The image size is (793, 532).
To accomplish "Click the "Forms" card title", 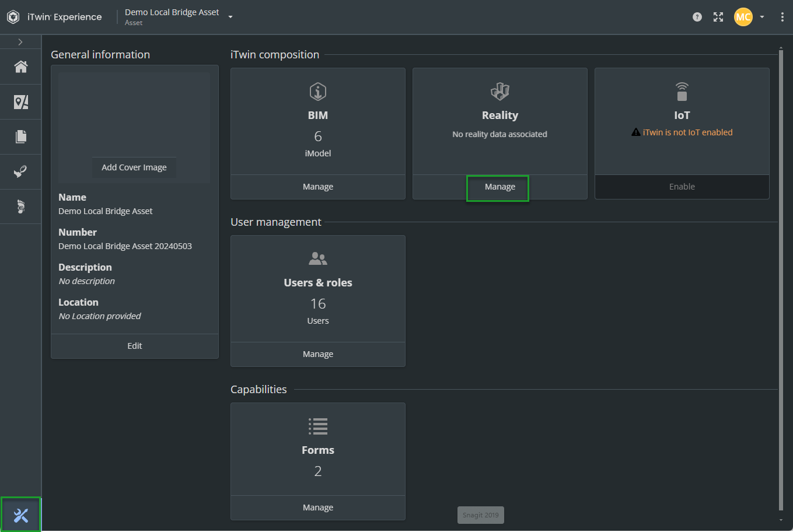I will coord(318,450).
